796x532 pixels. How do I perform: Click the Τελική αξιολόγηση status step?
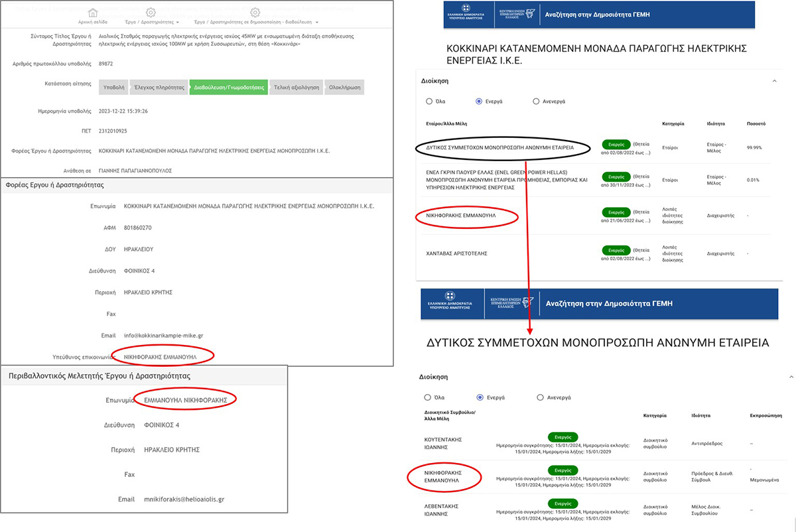tap(297, 88)
